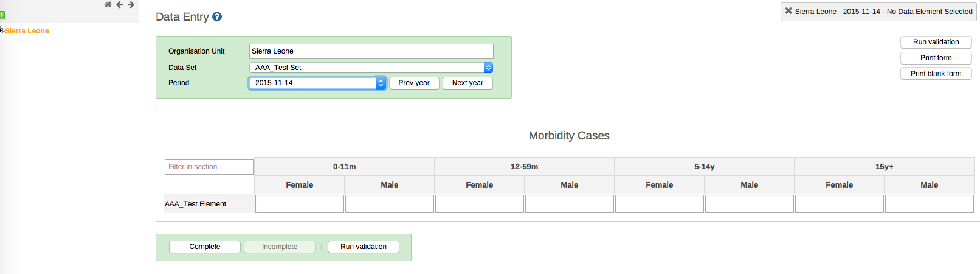
Task: Click the Prev year button
Action: point(413,83)
